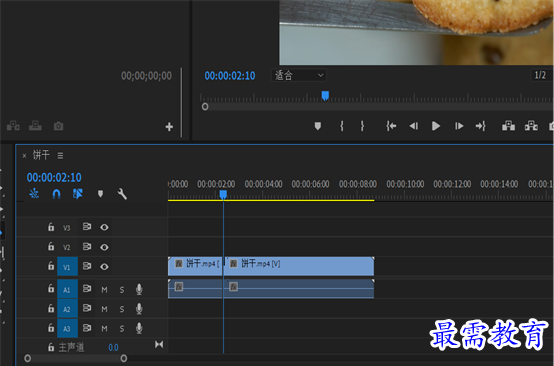This screenshot has height=366, width=554.
Task: Play the sequence in Program monitor
Action: coord(436,126)
